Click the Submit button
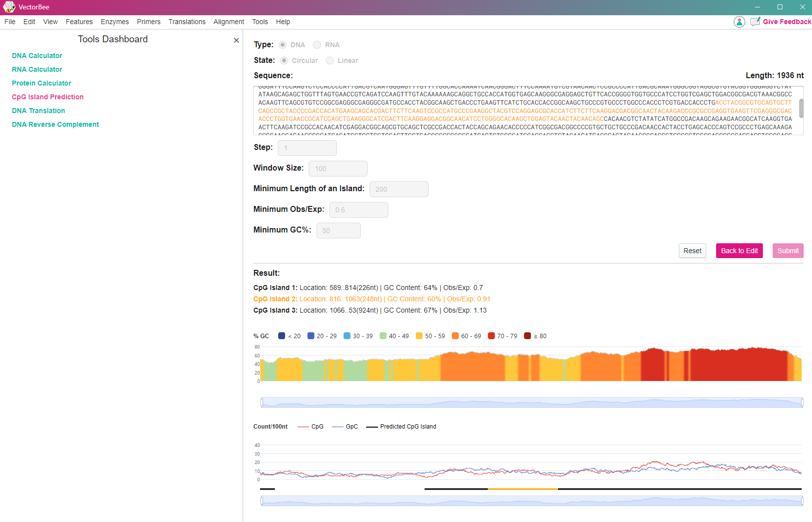The height and width of the screenshot is (522, 812). coord(788,251)
